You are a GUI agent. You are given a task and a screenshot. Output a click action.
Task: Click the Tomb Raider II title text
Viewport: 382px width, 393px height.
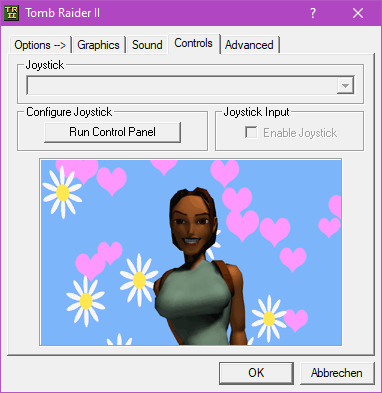tap(62, 13)
